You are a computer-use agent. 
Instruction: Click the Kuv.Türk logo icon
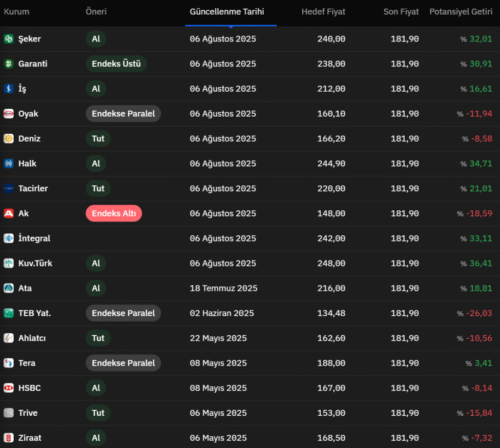(x=9, y=263)
